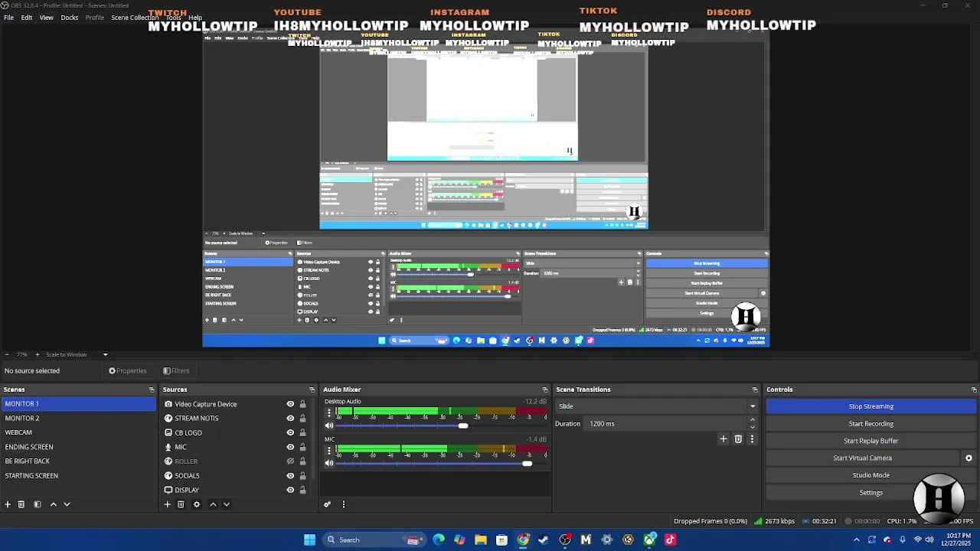
Task: Open scene filters icon in the Scenes toolbar
Action: tap(37, 504)
